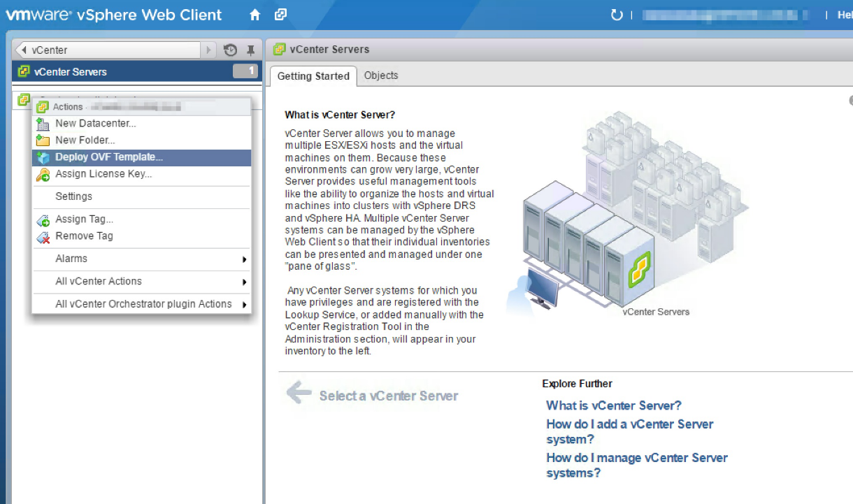Go to the Home icon in header
The image size is (853, 504).
click(x=255, y=15)
